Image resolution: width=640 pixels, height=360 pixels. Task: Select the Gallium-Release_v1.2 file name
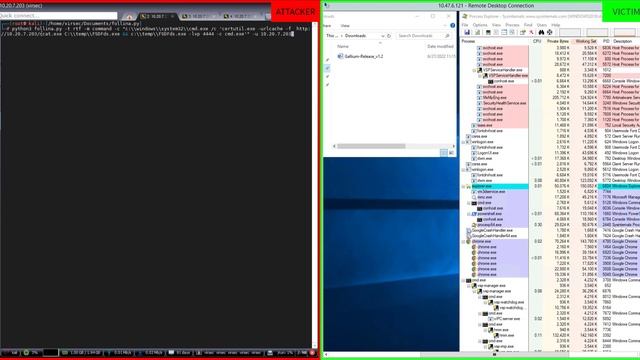click(x=364, y=56)
